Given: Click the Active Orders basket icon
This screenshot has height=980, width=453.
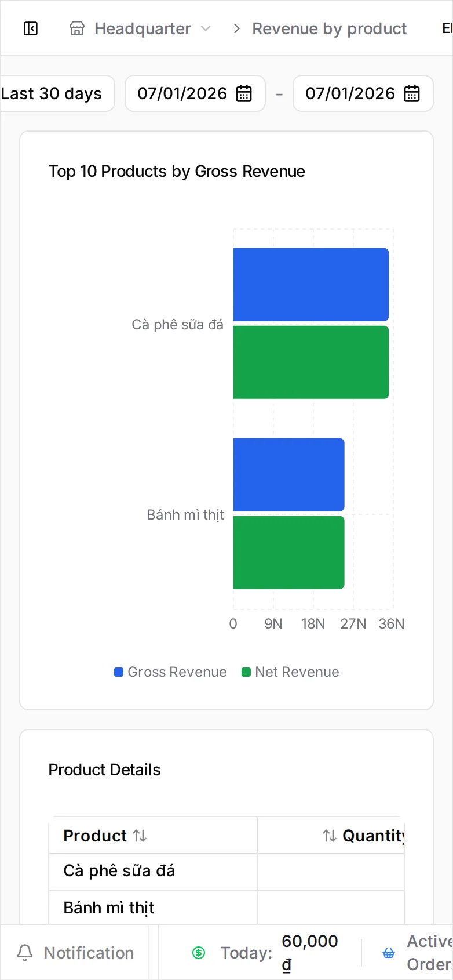Looking at the screenshot, I should 389,953.
